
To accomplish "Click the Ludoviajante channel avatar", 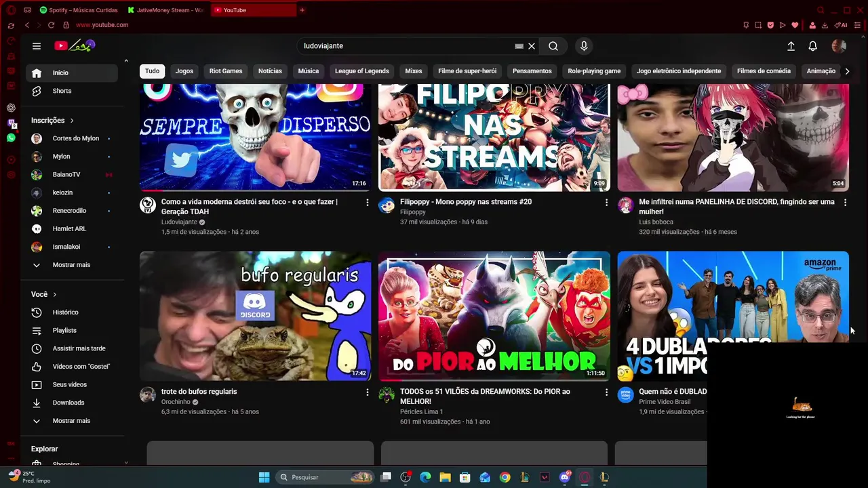I will pyautogui.click(x=148, y=205).
